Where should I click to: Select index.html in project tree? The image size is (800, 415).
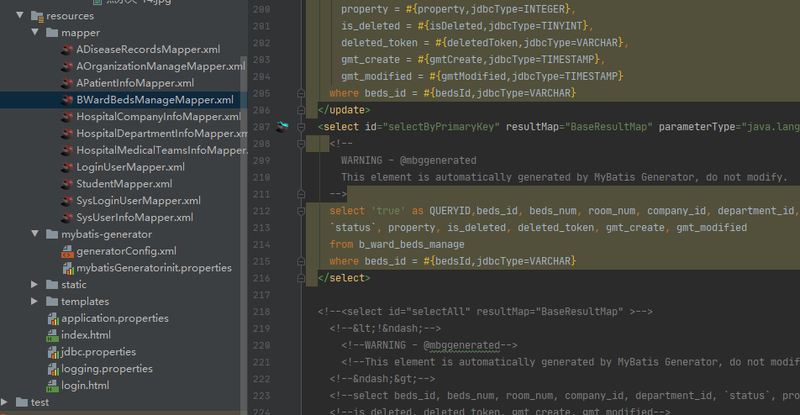click(86, 335)
